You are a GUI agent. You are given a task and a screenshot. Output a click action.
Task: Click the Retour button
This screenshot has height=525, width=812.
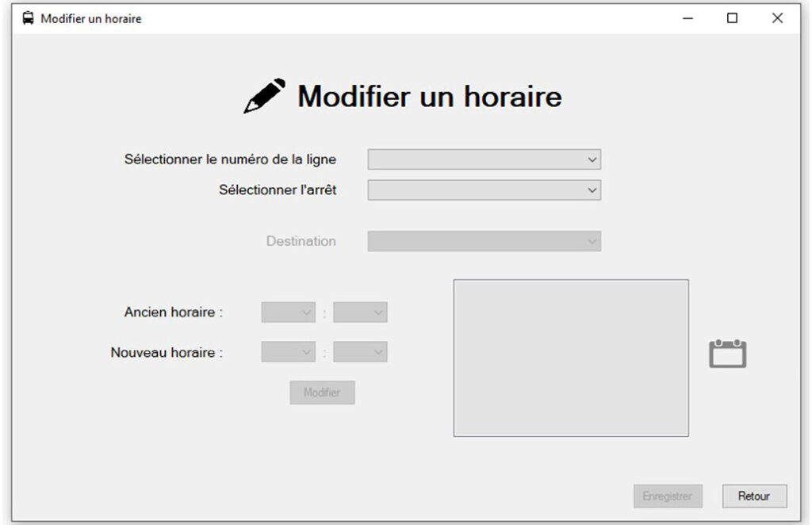point(755,496)
